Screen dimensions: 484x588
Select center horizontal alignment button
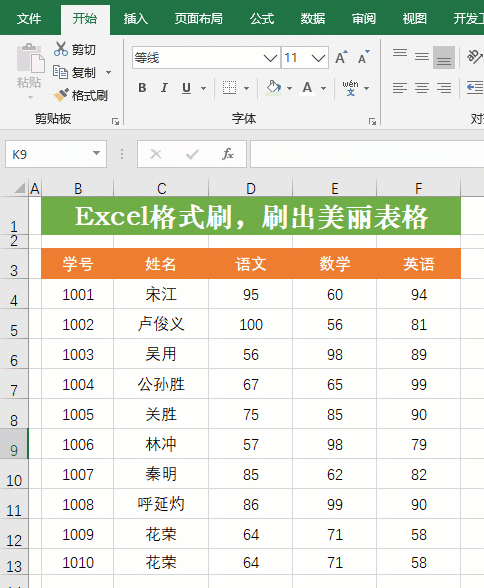[x=422, y=88]
